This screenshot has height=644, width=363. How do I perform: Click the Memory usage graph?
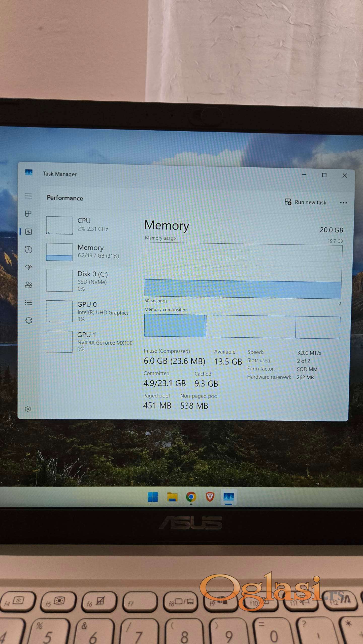point(243,270)
